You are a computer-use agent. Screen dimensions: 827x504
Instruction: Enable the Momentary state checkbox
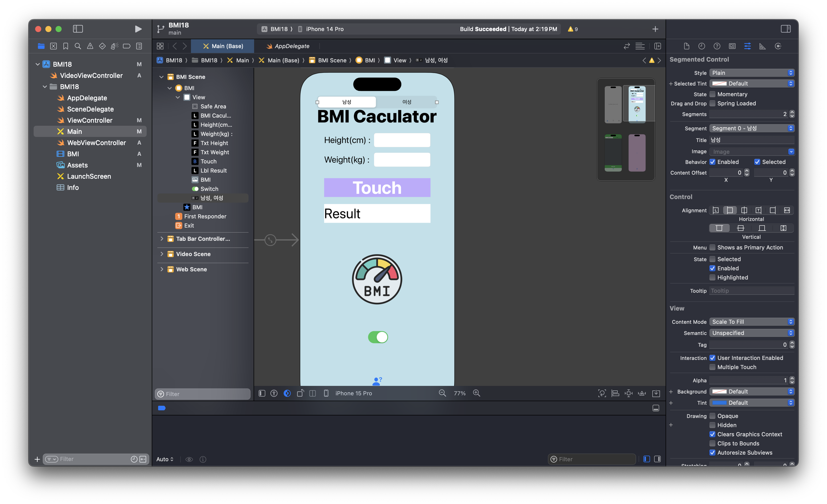(712, 94)
